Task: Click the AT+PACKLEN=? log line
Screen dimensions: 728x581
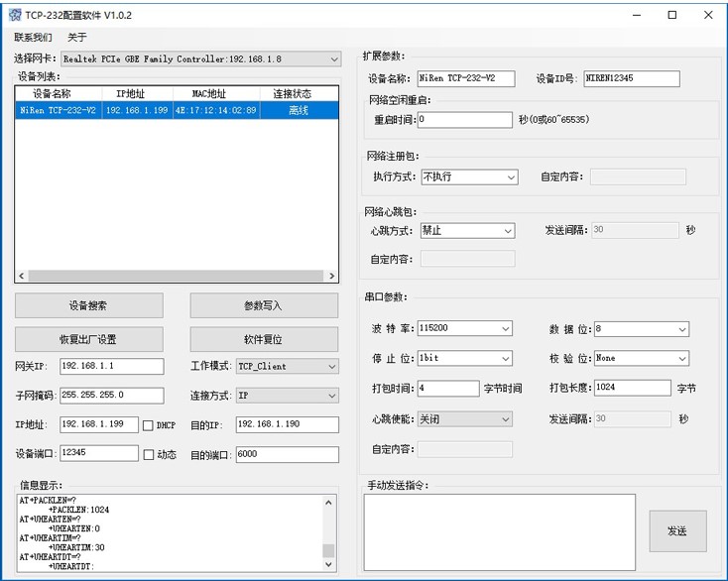Action: (48, 501)
